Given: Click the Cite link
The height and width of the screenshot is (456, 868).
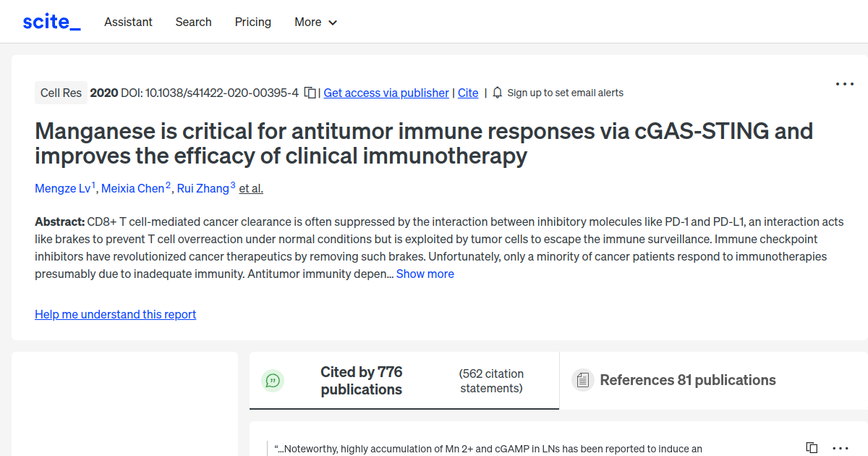Looking at the screenshot, I should pos(467,93).
